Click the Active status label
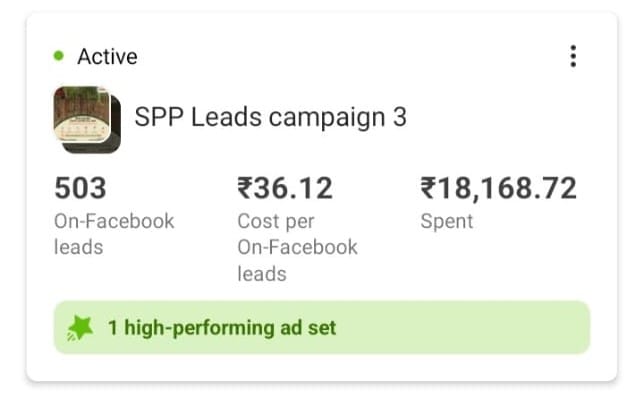Screen dimensions: 644x397 (108, 56)
